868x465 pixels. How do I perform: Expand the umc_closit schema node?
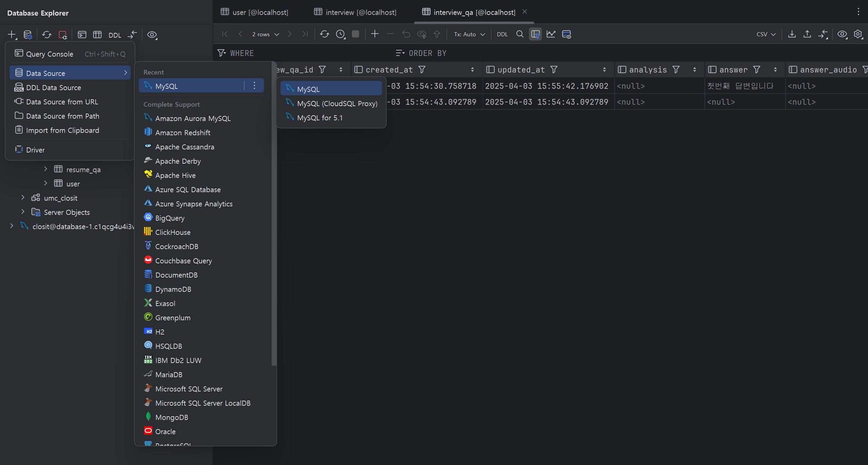(23, 198)
